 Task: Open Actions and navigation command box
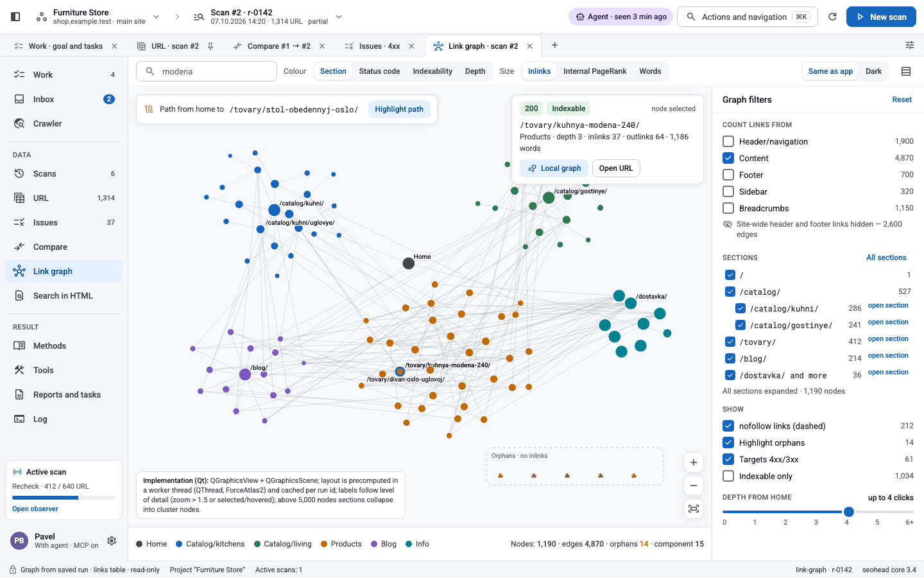pos(748,17)
